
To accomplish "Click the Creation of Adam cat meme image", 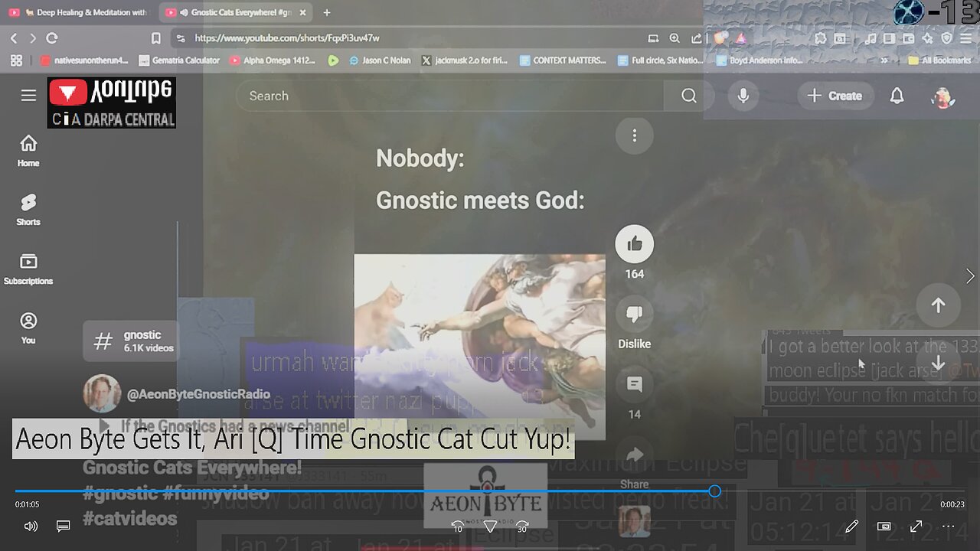I will click(x=479, y=347).
